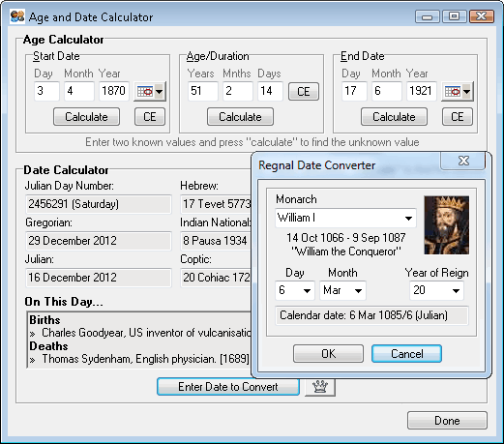Open the Start Date calendar picker icon
Viewport: 504px width, 444px height.
(150, 92)
